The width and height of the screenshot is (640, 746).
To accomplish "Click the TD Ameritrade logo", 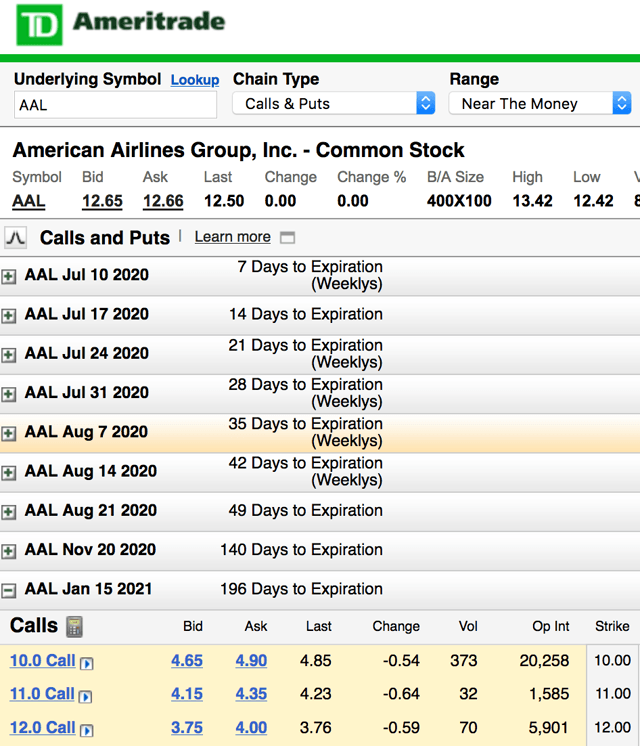I will 120,25.
